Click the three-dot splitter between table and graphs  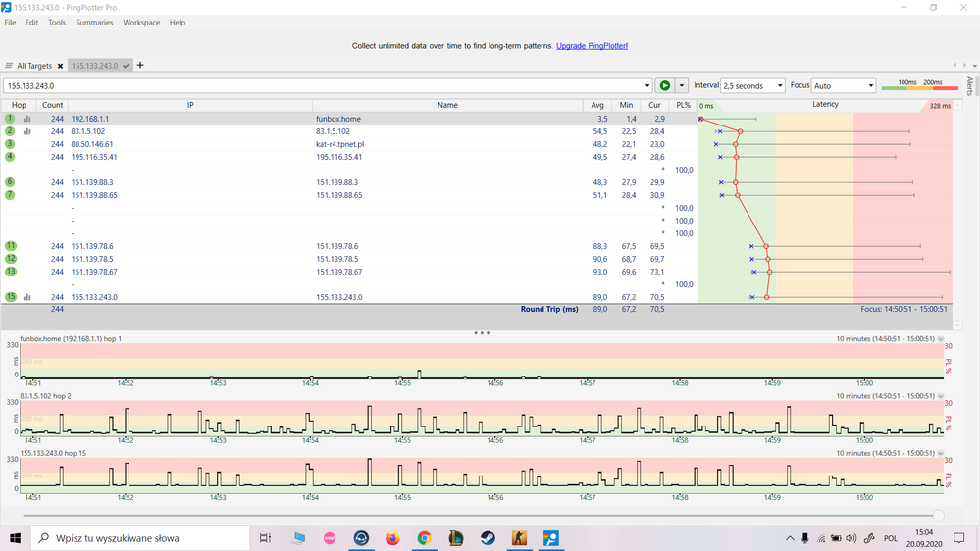(x=482, y=333)
